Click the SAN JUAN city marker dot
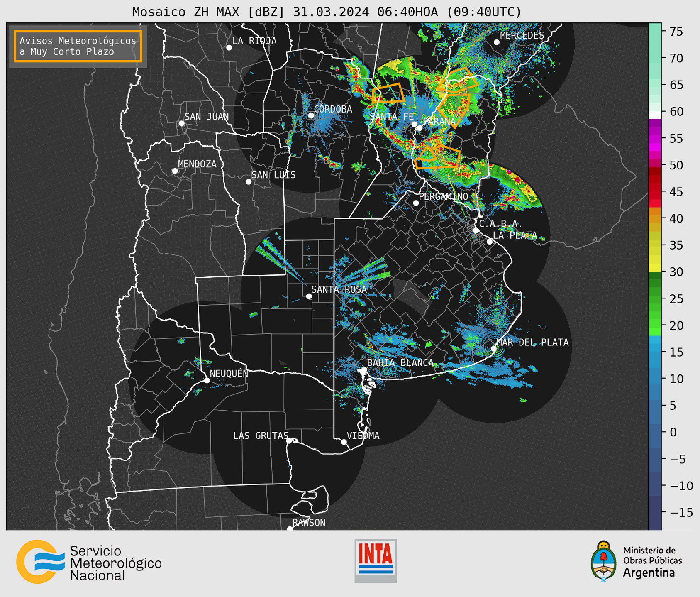Image resolution: width=700 pixels, height=597 pixels. (181, 123)
